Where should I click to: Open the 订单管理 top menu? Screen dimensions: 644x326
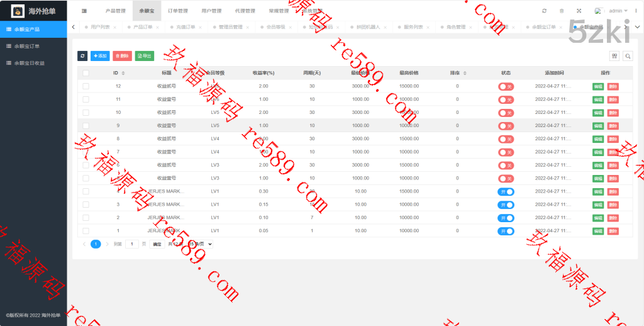click(178, 11)
